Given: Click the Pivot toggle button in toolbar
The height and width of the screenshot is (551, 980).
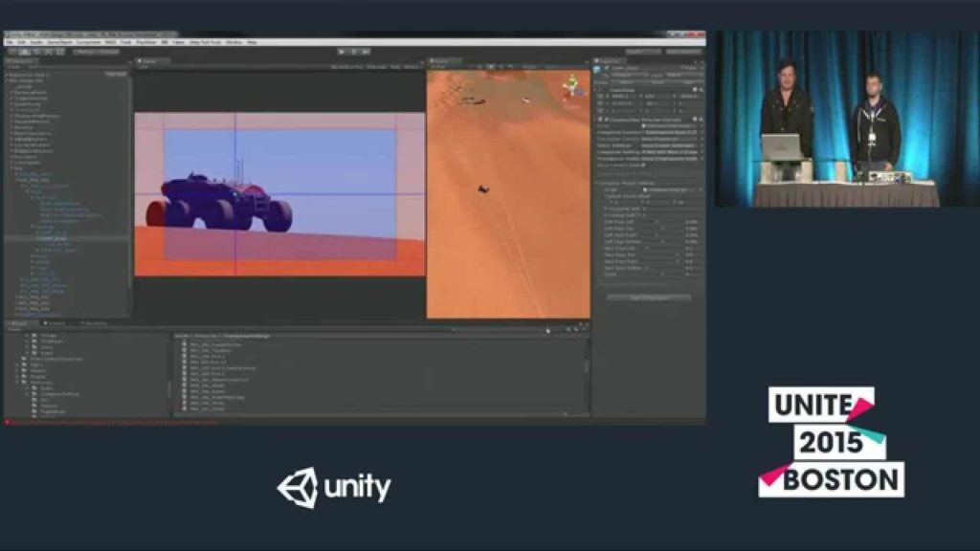Looking at the screenshot, I should click(x=82, y=52).
